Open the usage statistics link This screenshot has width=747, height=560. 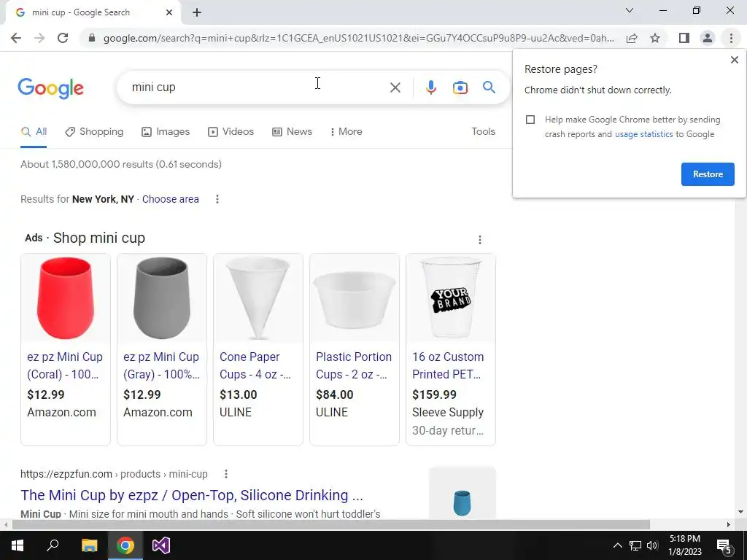point(643,134)
